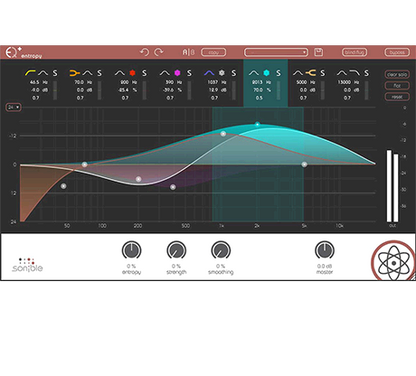Click the EQ+ entropy logo in header
The image size is (416, 376).
tap(24, 53)
